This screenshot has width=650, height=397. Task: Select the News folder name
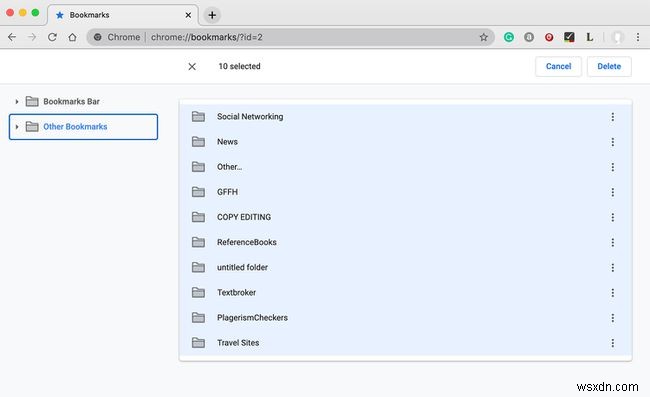tap(227, 142)
